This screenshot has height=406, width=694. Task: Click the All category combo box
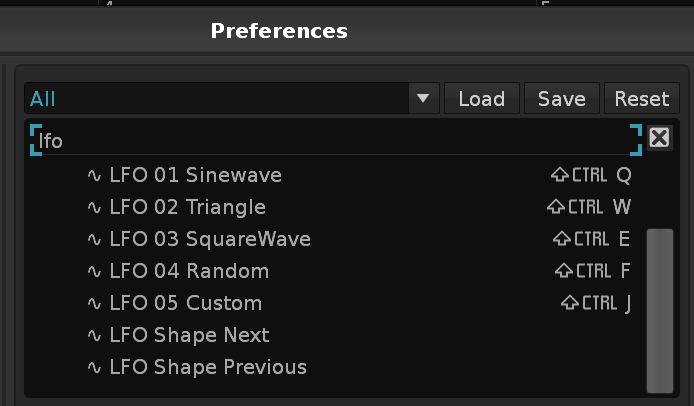click(218, 98)
